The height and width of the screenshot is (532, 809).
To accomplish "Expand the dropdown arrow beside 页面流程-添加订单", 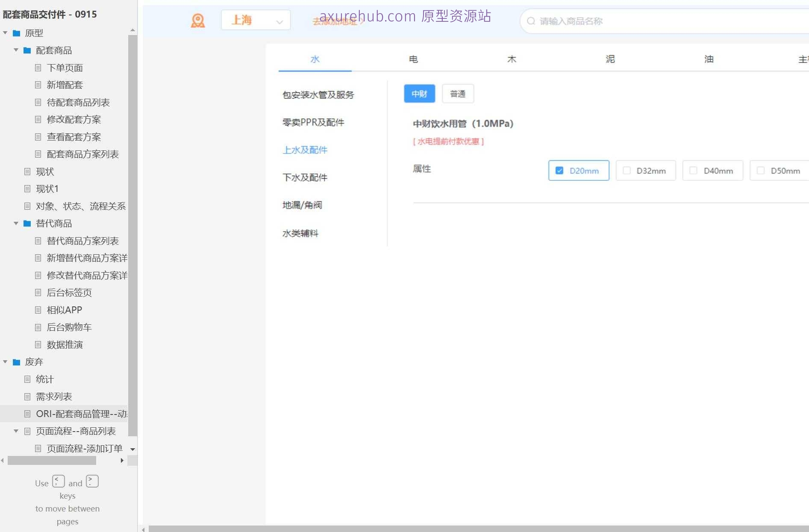I will pos(132,449).
